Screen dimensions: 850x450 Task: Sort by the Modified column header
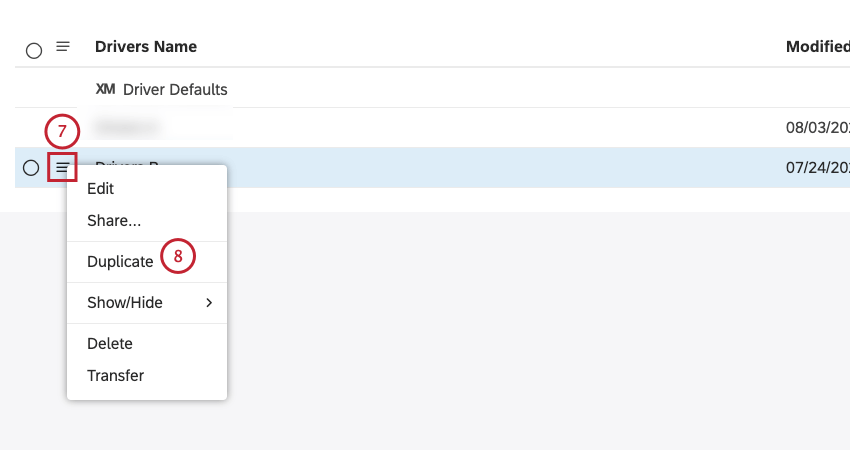coord(817,47)
